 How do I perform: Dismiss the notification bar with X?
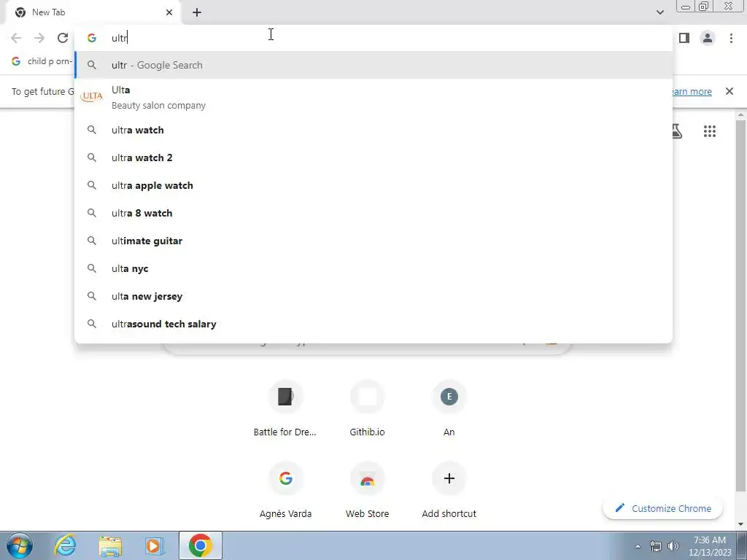click(x=729, y=91)
